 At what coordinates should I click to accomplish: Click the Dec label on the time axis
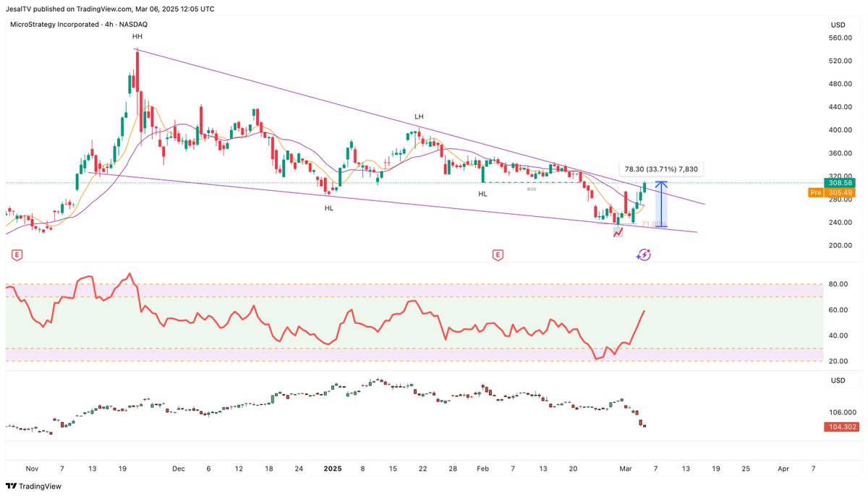pos(179,469)
